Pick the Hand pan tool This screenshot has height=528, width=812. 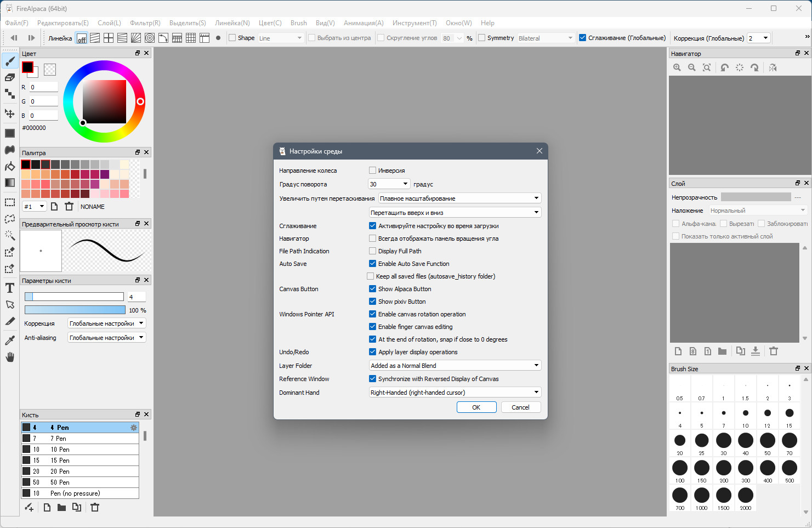[x=10, y=357]
